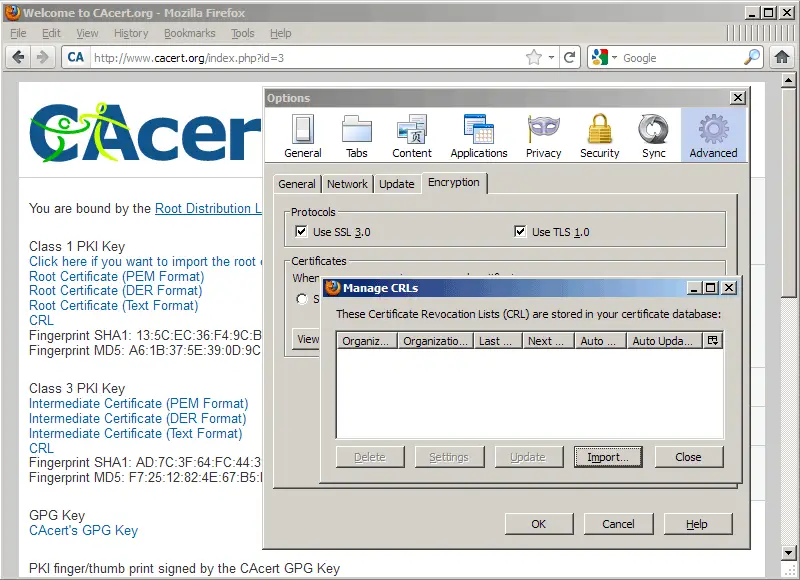Click Cancel in the Options dialog
Screen dimensions: 800x580
point(618,524)
